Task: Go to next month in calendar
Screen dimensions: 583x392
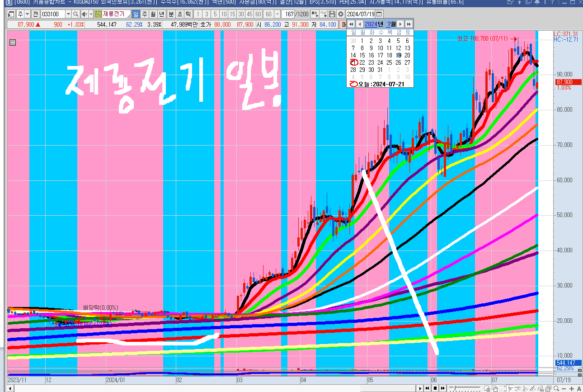Action: coord(400,24)
